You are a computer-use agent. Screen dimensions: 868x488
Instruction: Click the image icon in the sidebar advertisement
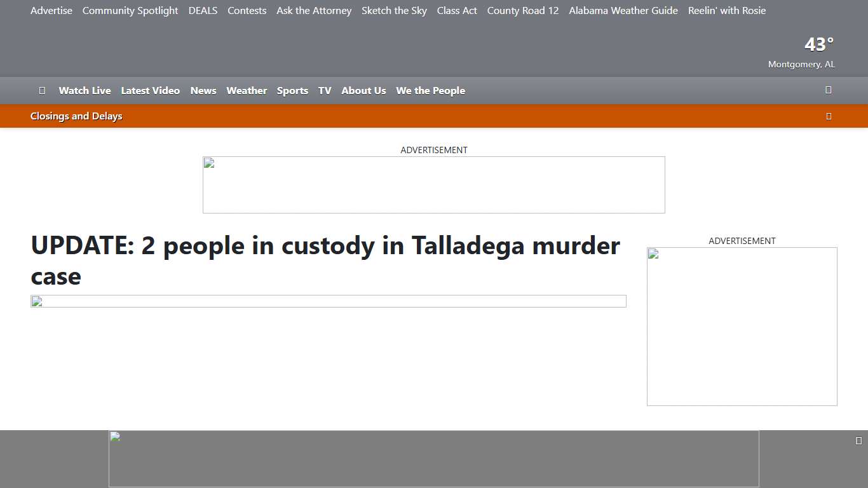[653, 254]
